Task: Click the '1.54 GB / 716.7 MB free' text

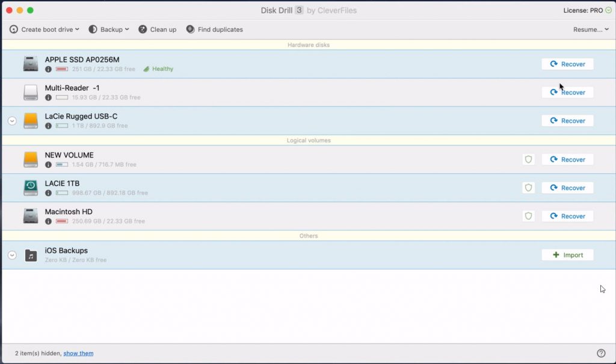Action: click(x=104, y=165)
